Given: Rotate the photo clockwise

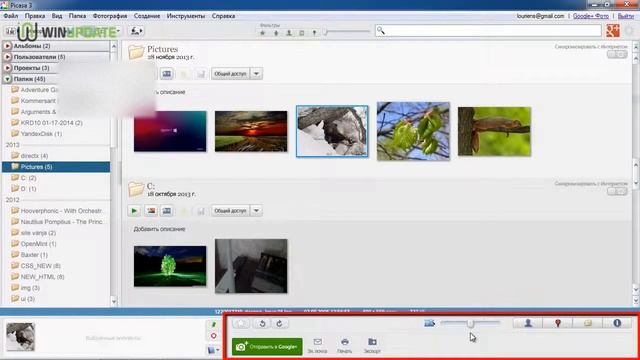Looking at the screenshot, I should click(x=280, y=324).
